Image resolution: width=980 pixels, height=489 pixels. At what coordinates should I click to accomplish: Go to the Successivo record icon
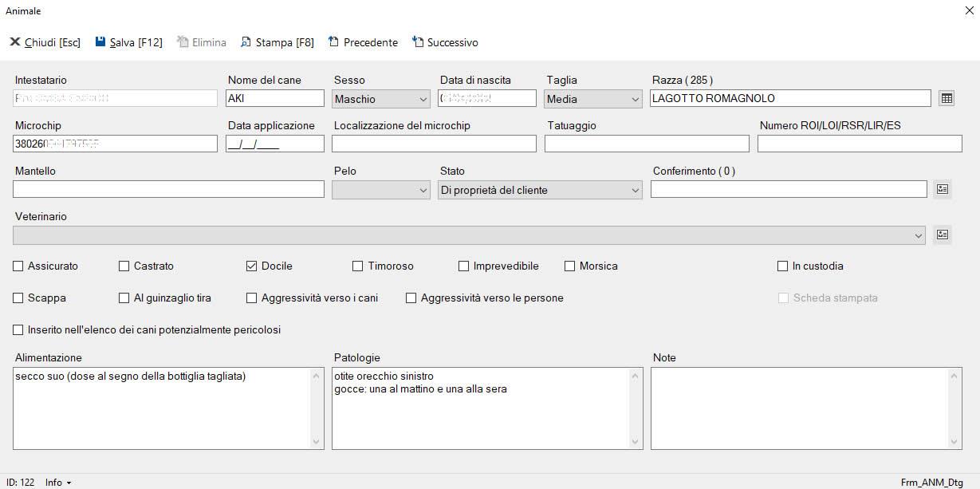pos(417,42)
